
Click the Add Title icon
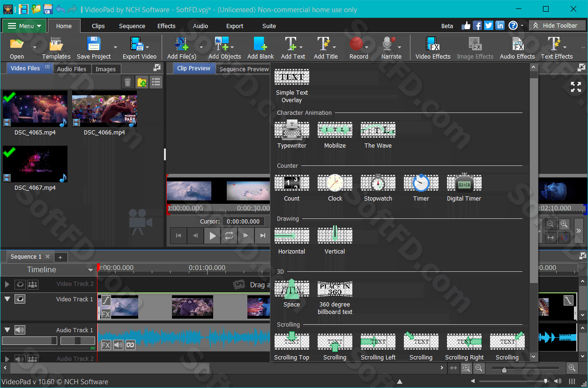324,44
